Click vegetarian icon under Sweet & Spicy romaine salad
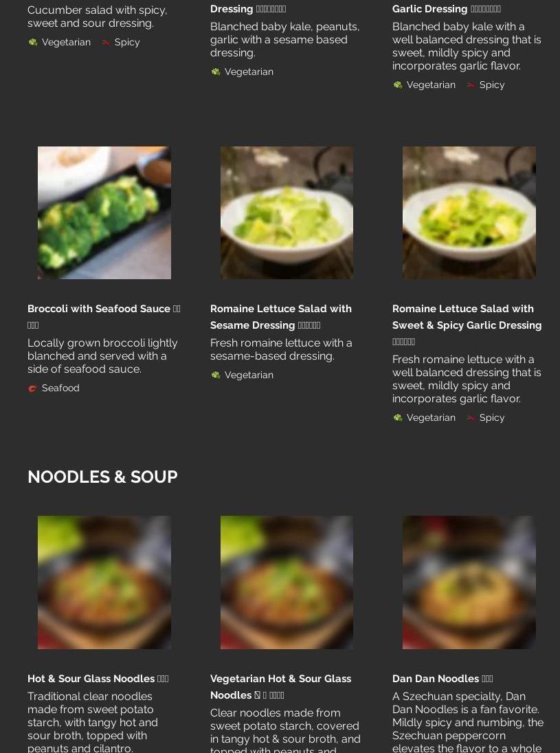Image resolution: width=560 pixels, height=753 pixels. [x=398, y=418]
